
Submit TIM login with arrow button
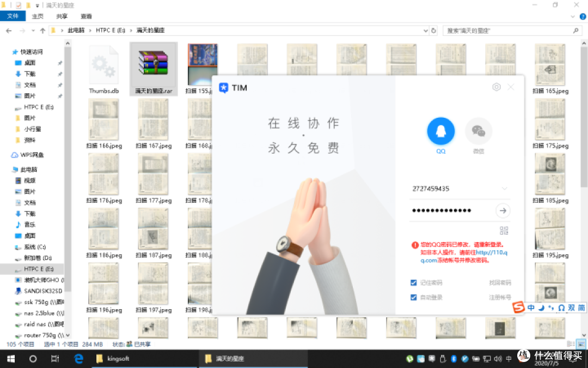click(x=503, y=210)
